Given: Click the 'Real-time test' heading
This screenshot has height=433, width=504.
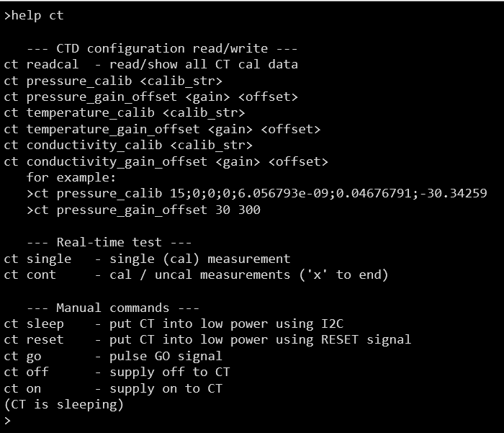Looking at the screenshot, I should point(109,242).
